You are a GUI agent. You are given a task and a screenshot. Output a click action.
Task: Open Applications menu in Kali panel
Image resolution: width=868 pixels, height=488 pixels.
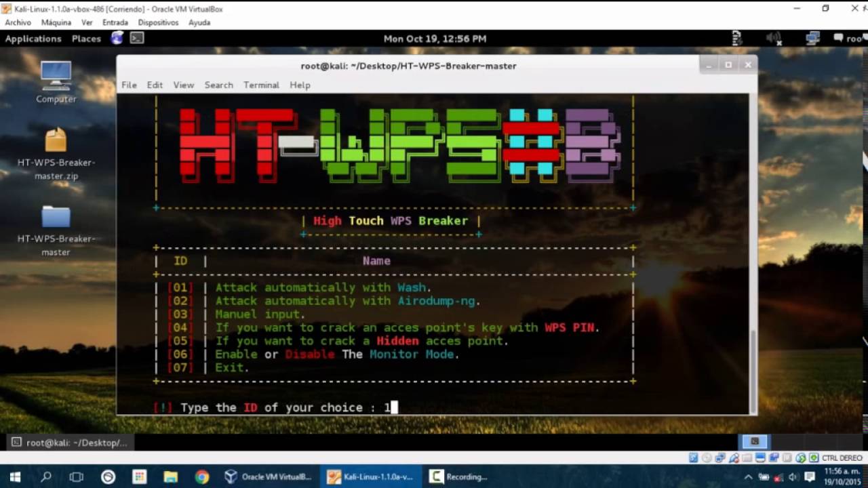[x=33, y=39]
